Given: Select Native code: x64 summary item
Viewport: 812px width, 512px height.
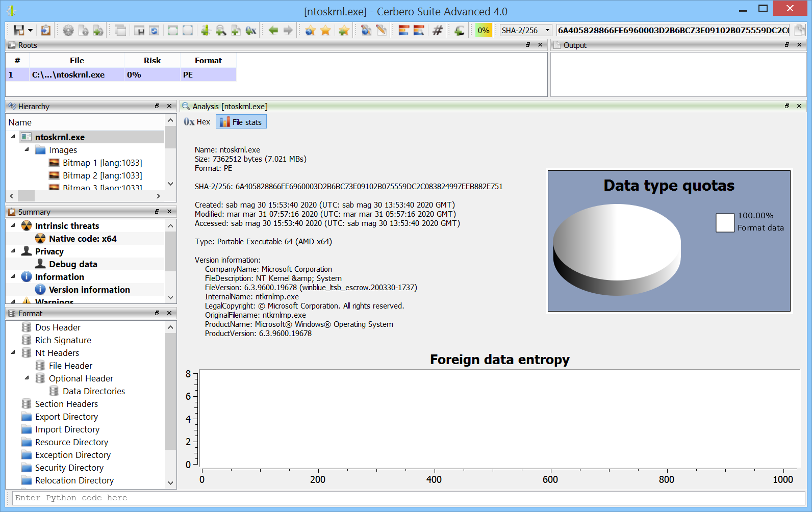Looking at the screenshot, I should point(83,239).
